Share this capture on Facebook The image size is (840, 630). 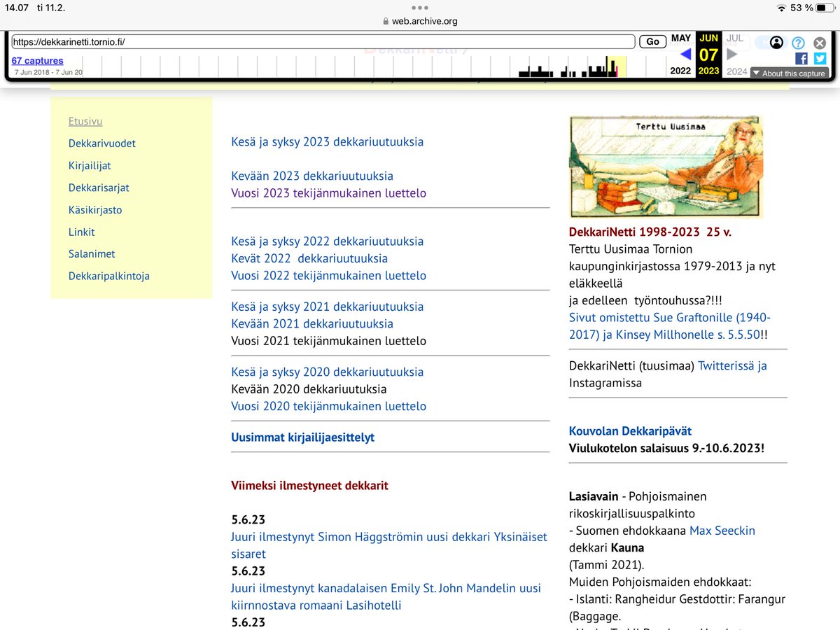(x=801, y=59)
